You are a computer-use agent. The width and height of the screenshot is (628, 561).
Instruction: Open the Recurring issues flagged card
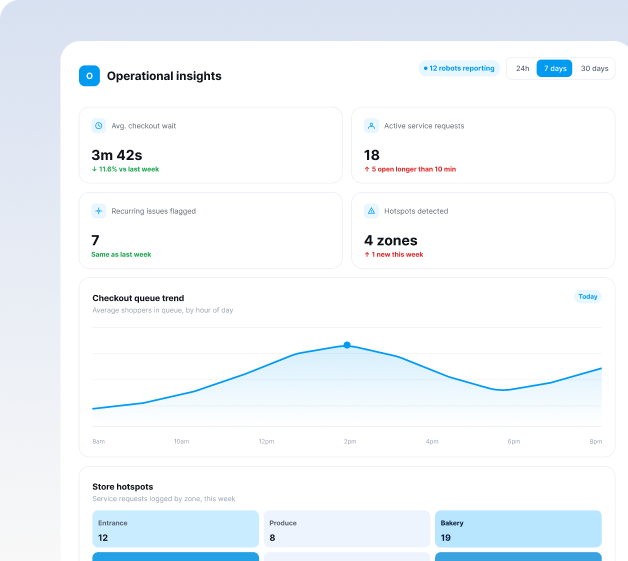pos(211,231)
